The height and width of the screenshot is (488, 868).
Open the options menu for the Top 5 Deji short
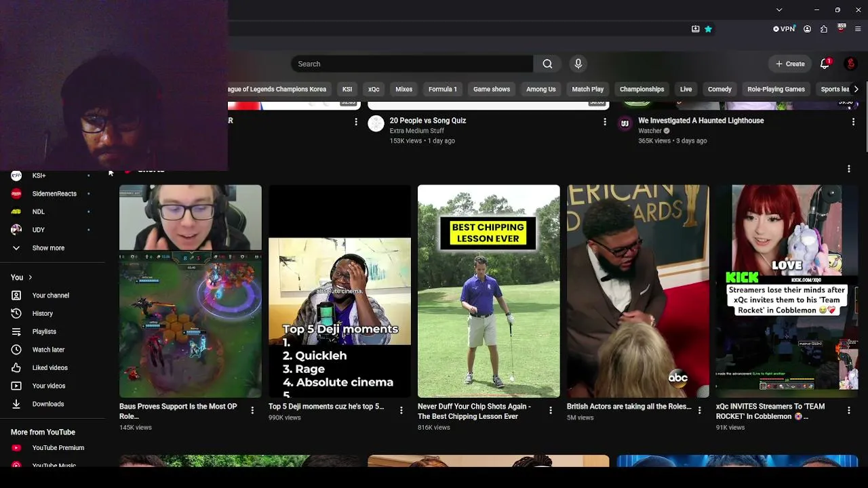(x=401, y=410)
